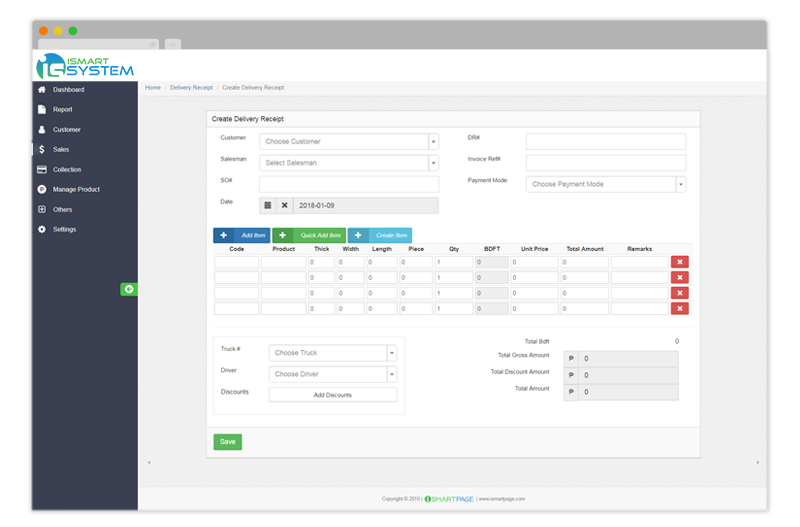Open Manage Product menu item
The image size is (800, 527).
(76, 189)
